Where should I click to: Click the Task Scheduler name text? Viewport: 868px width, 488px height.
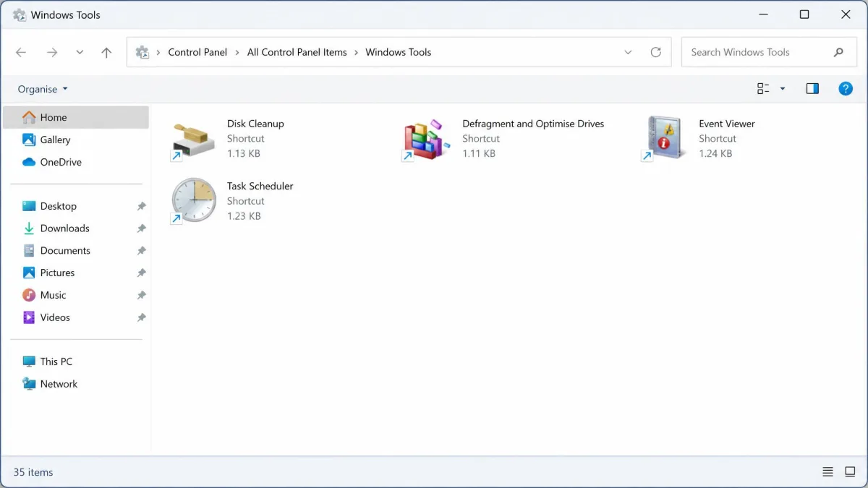click(x=260, y=186)
